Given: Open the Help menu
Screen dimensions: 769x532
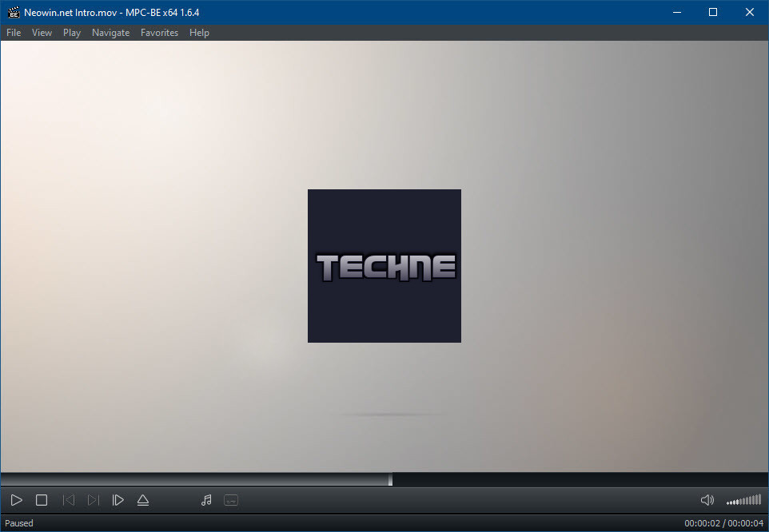Looking at the screenshot, I should 199,32.
